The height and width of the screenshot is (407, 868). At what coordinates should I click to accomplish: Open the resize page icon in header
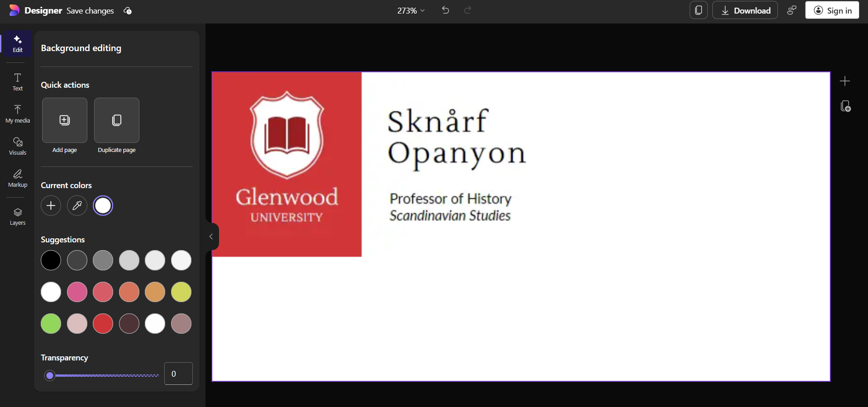tap(699, 10)
